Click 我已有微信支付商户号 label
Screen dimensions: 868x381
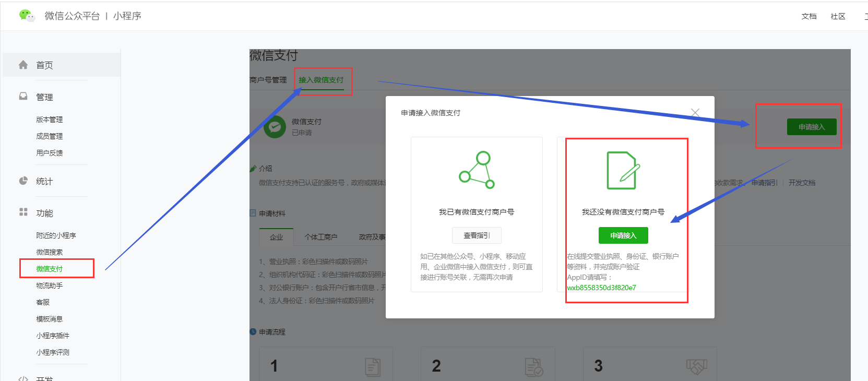pos(477,212)
